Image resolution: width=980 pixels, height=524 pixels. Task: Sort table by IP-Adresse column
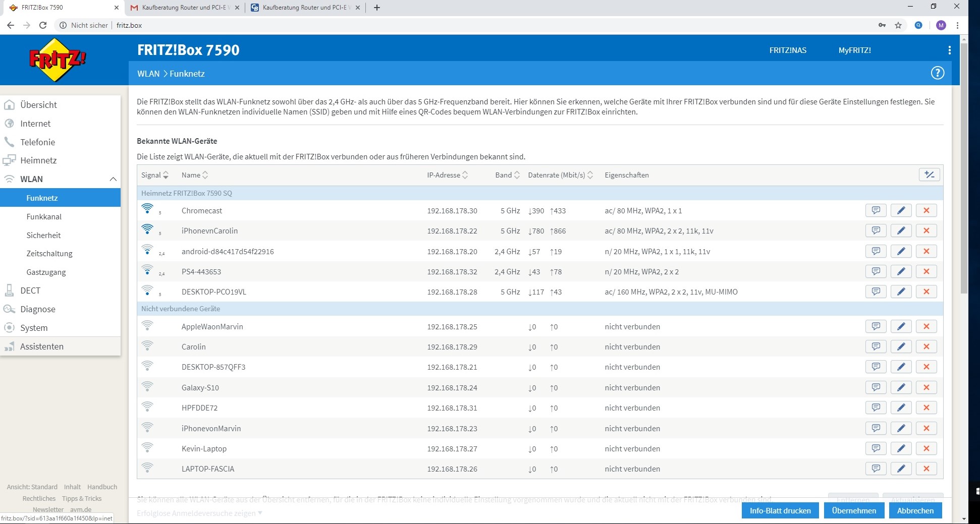(x=447, y=175)
